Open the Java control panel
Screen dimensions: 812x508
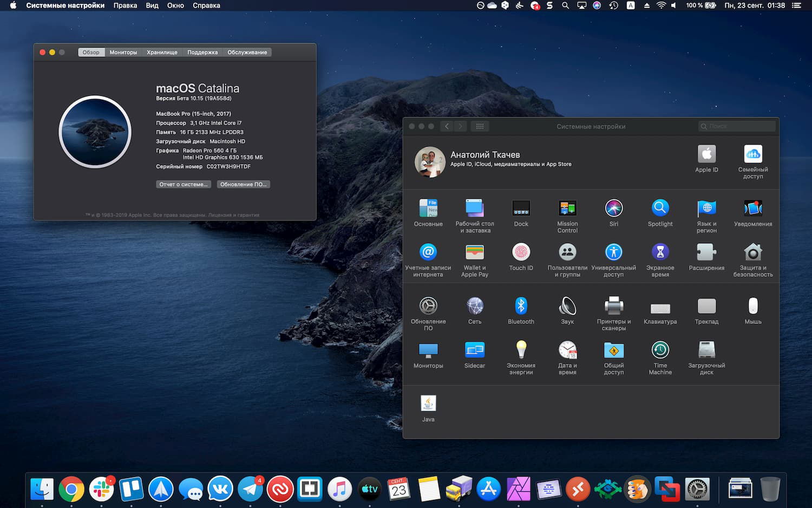[428, 403]
